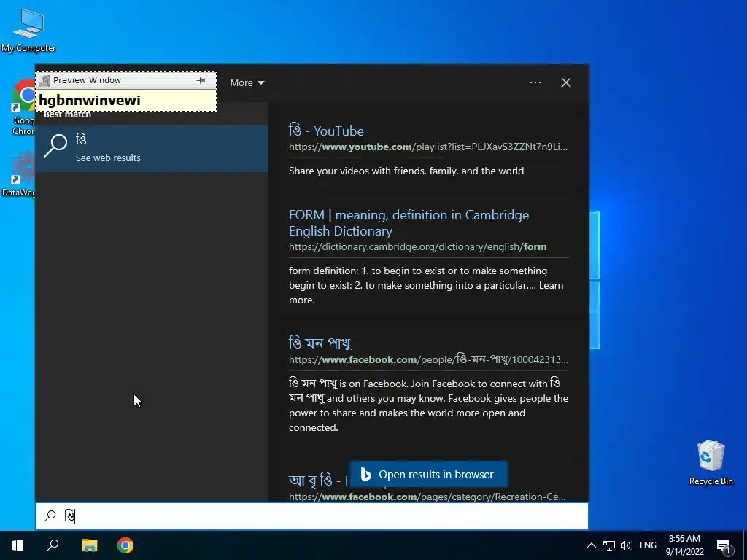The width and height of the screenshot is (747, 560).
Task: Click the best match magnifier icon
Action: tap(55, 145)
